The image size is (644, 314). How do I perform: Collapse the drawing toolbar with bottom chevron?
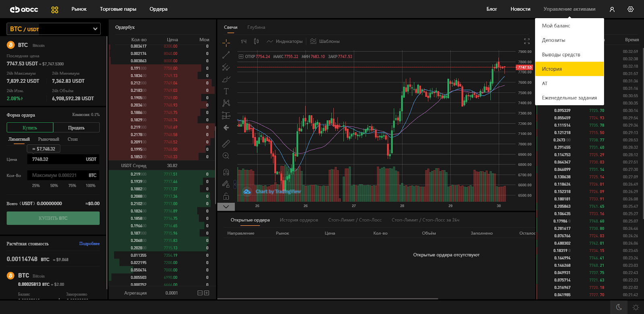tap(226, 207)
